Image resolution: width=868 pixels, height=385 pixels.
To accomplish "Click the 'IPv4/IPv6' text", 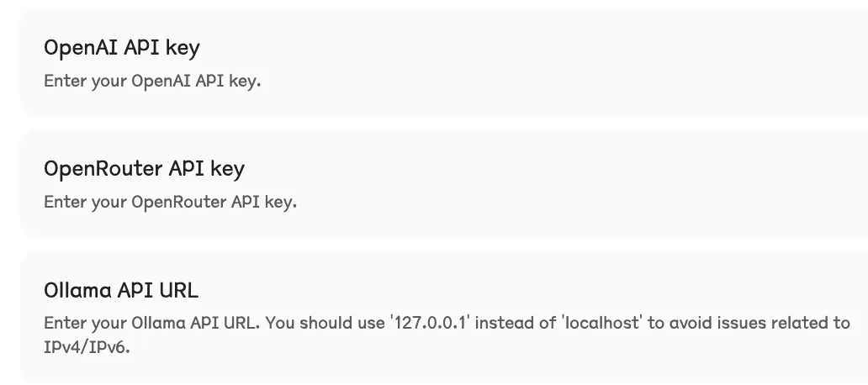I will tap(87, 346).
